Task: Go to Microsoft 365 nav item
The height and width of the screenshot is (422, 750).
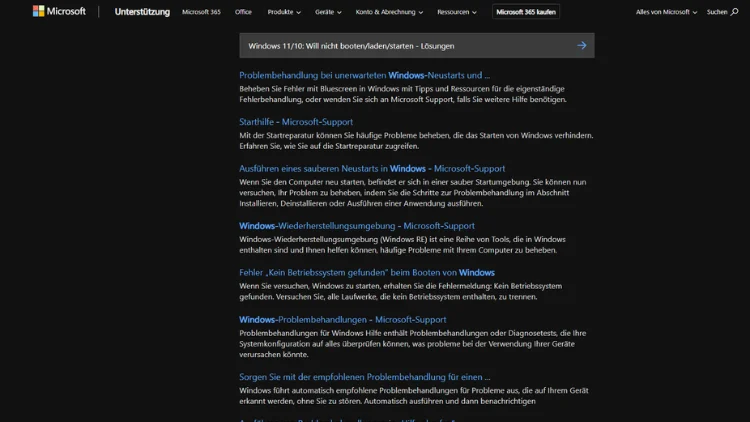Action: click(201, 12)
